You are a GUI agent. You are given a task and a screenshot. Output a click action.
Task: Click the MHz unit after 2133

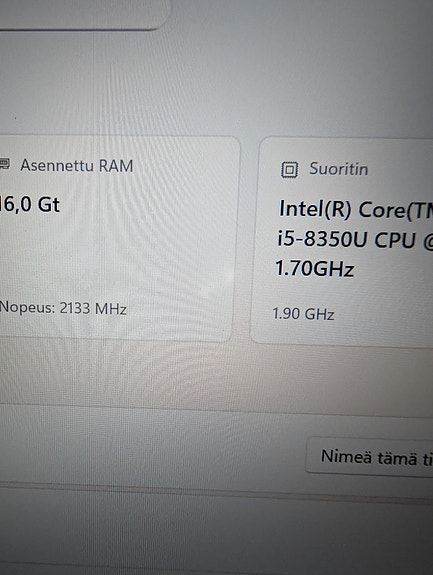click(x=110, y=309)
